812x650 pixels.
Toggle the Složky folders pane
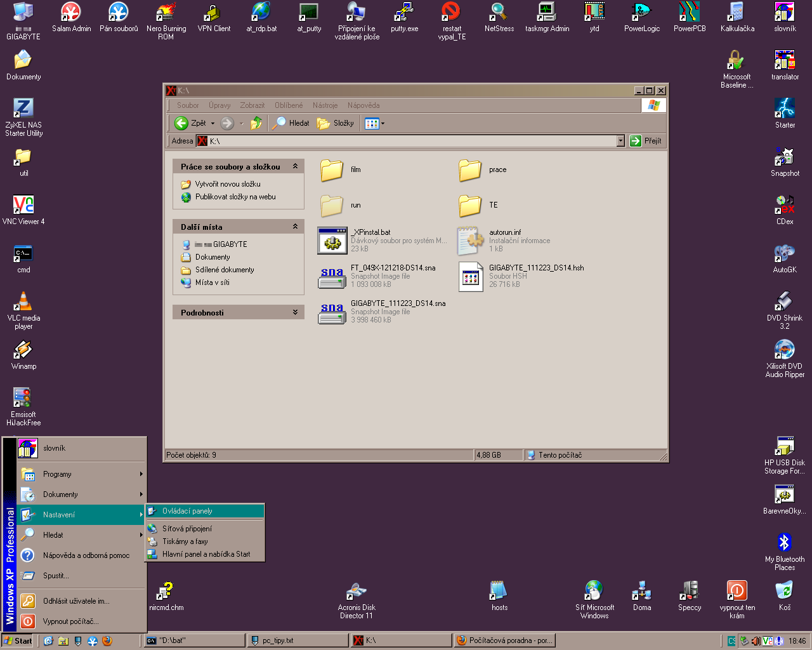click(336, 123)
